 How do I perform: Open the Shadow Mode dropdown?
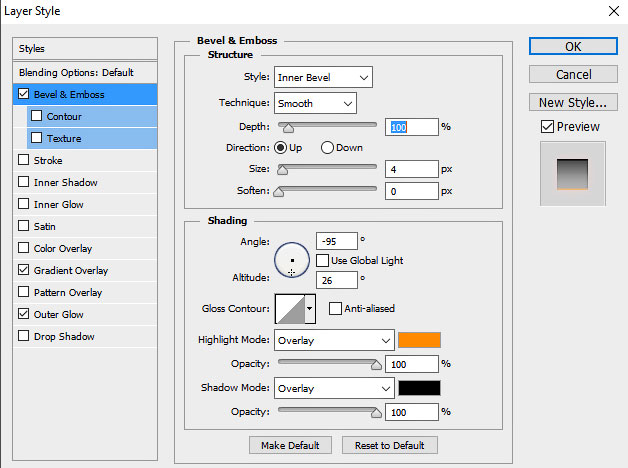tap(334, 388)
